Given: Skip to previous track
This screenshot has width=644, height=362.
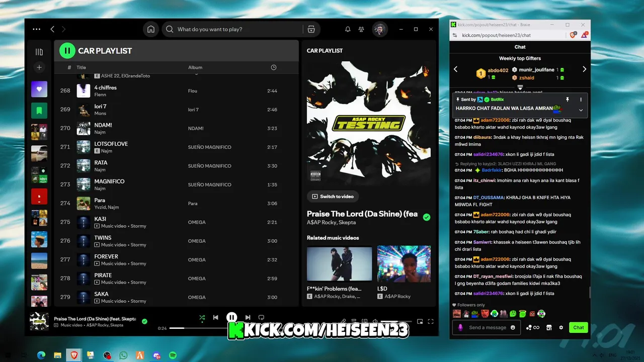Looking at the screenshot, I should click(x=216, y=317).
